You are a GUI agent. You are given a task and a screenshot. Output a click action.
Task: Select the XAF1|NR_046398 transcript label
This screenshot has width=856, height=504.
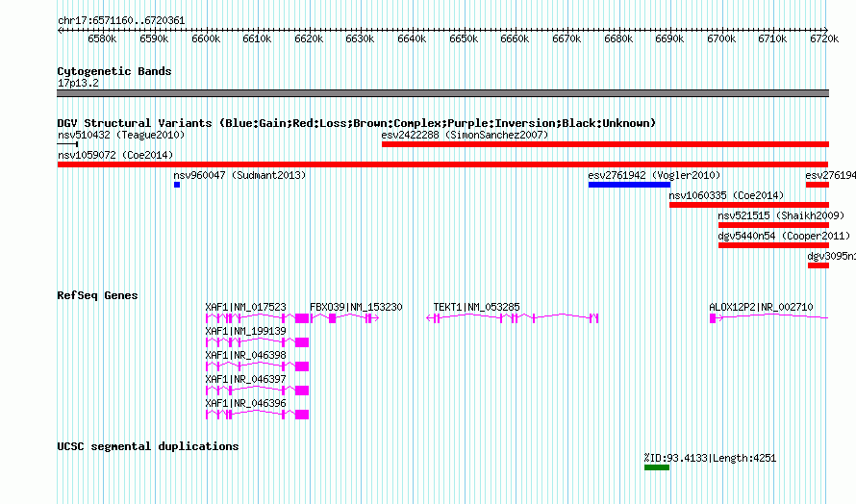click(x=245, y=356)
